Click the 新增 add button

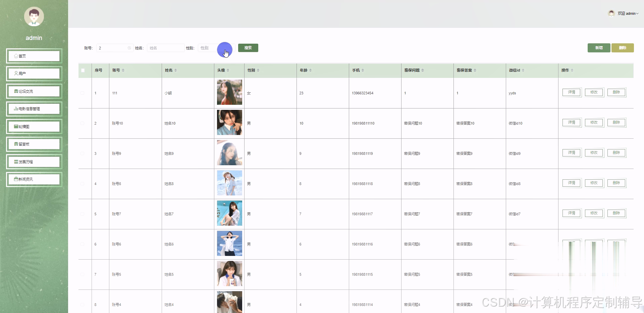click(x=599, y=48)
